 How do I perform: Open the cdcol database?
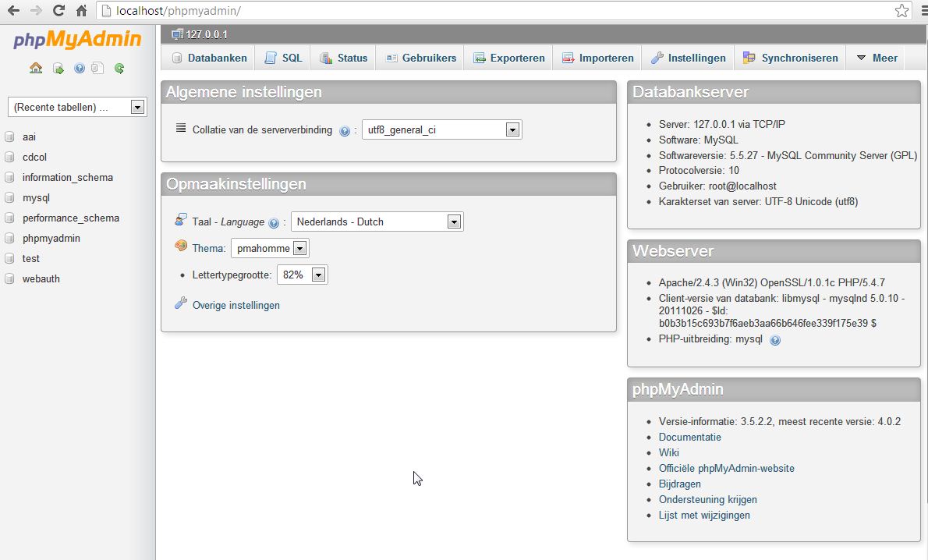pos(34,157)
